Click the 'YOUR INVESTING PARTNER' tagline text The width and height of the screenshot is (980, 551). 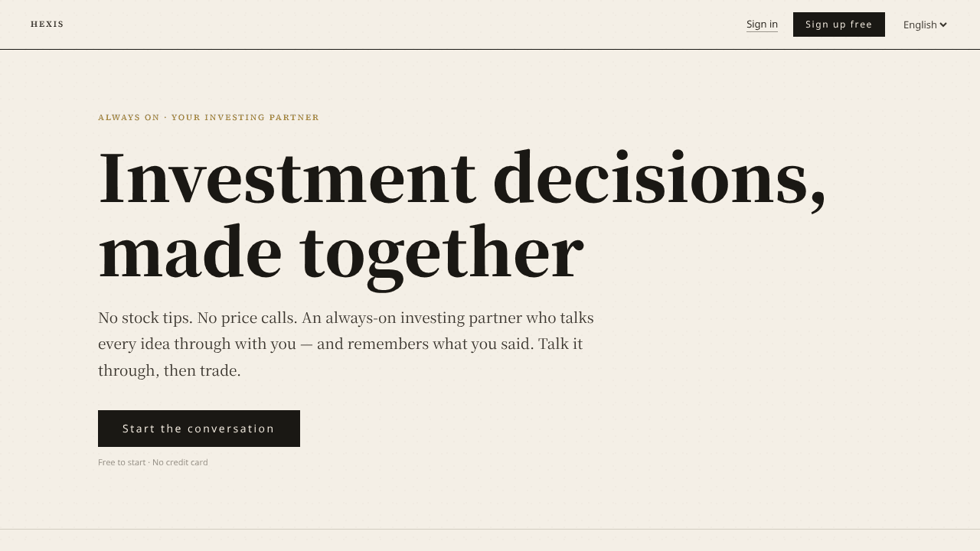pyautogui.click(x=245, y=117)
